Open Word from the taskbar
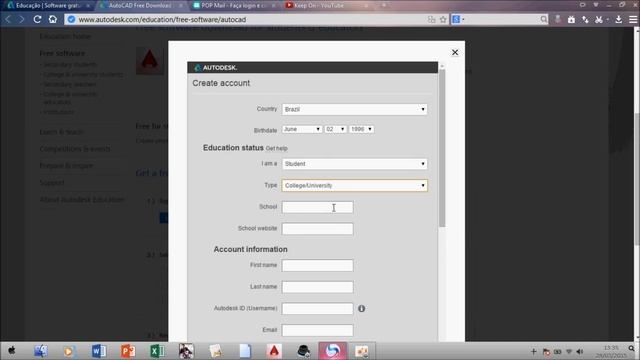The width and height of the screenshot is (640, 360). pos(99,351)
